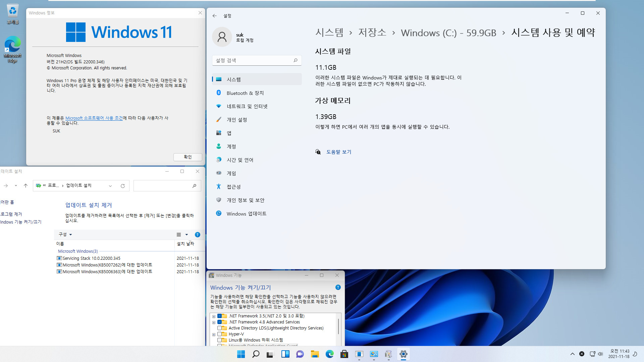Enable Linux용 Windows 하위 시스템 checkbox
Screen dimensions: 644x362
(x=219, y=340)
